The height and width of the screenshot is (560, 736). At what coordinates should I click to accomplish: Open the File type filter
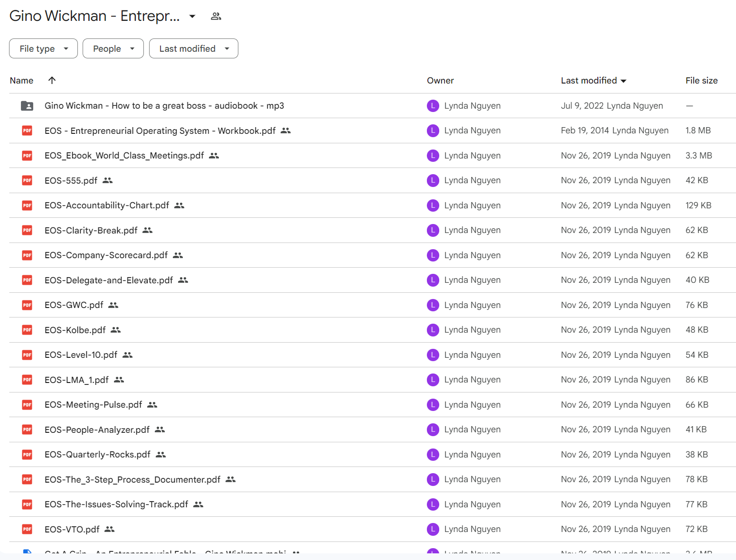(43, 48)
